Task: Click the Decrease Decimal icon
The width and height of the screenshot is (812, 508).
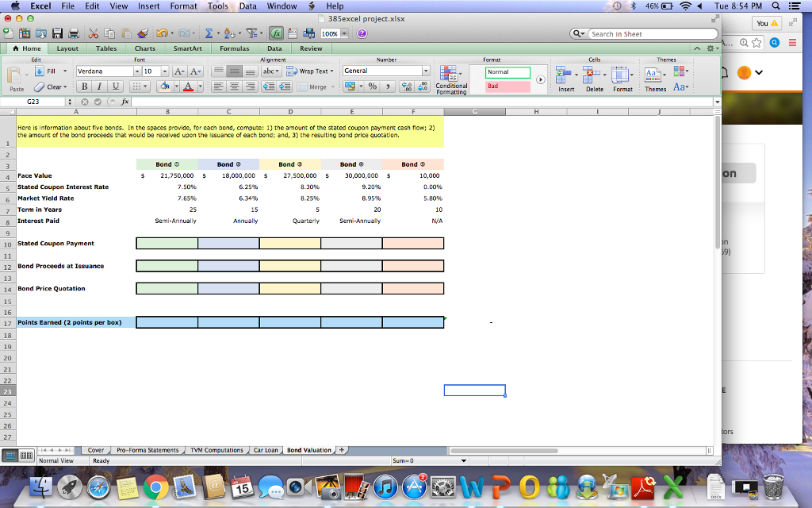Action: 423,86
